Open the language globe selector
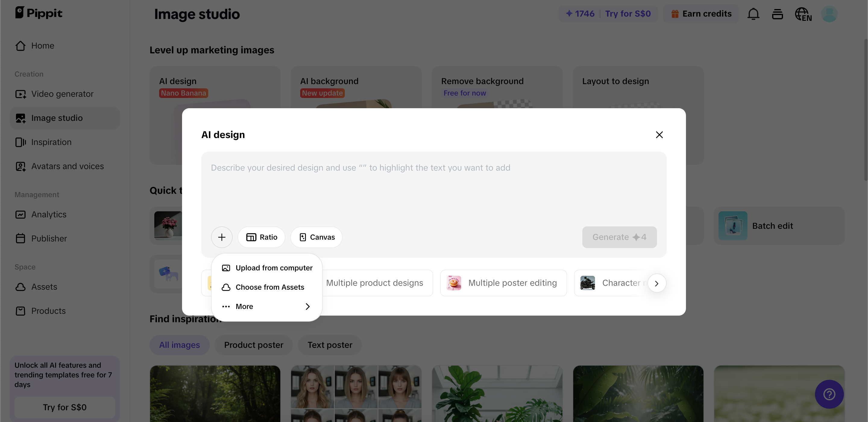Screen dimensions: 868x422 point(803,14)
